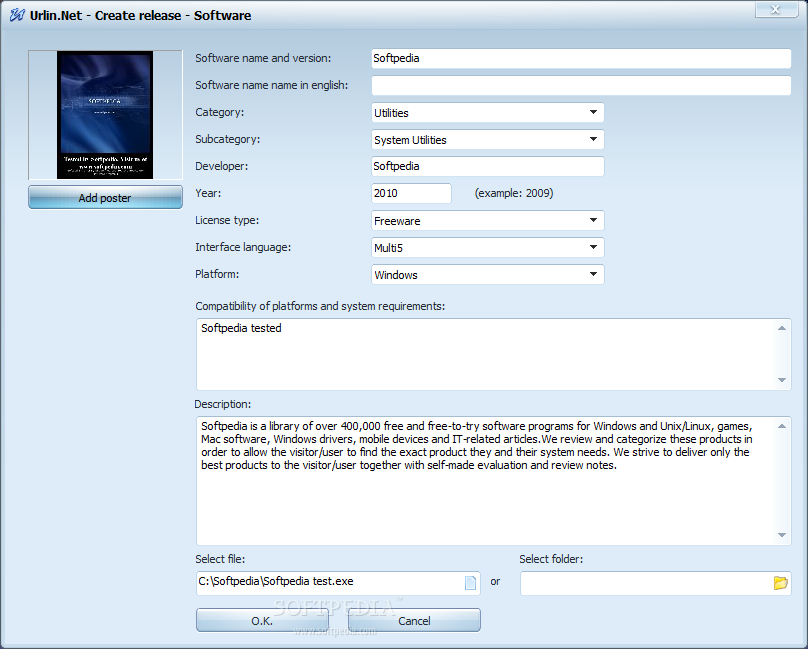Open the License type dropdown
The width and height of the screenshot is (808, 649).
click(487, 221)
